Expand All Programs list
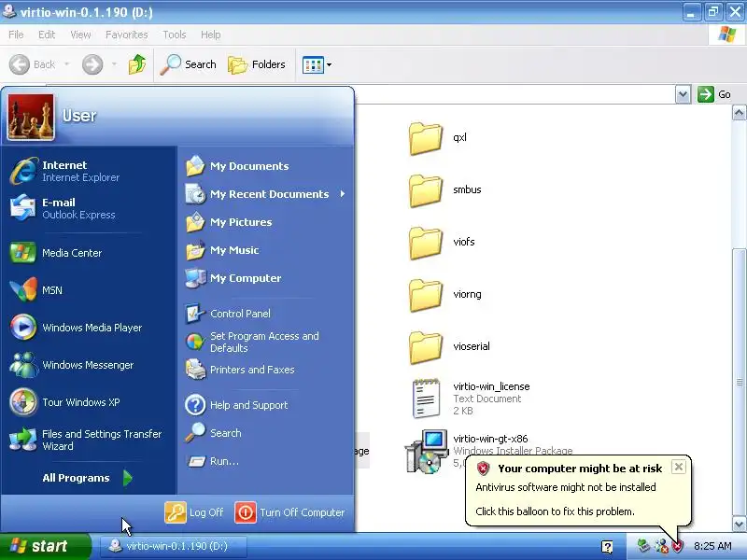This screenshot has height=560, width=747. click(x=87, y=478)
